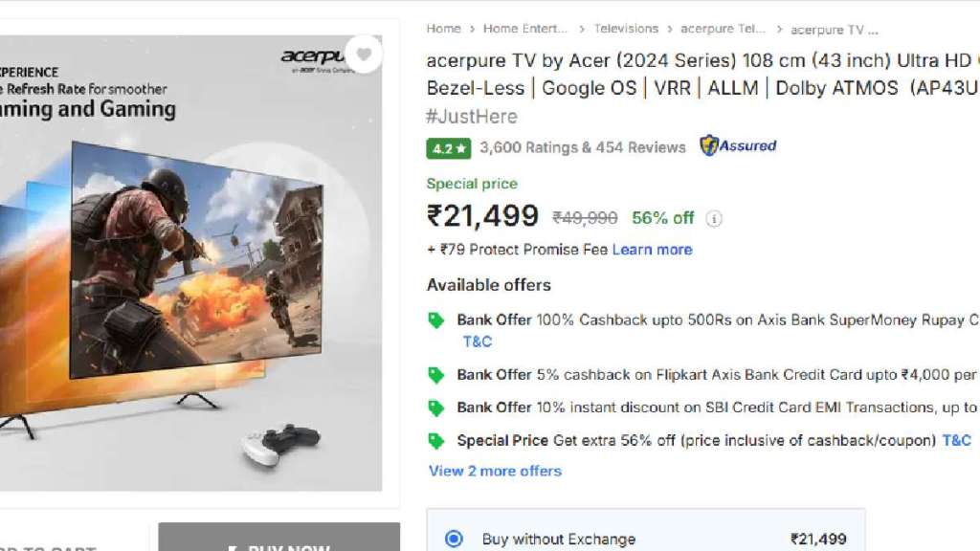Open the acerpure Televisions breadcrumb

[x=723, y=29]
